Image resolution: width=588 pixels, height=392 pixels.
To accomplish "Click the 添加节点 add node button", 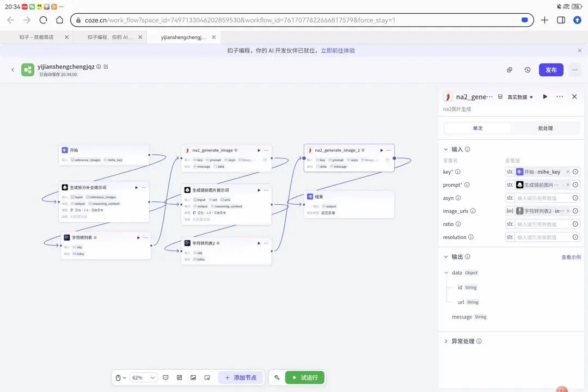I will click(241, 378).
